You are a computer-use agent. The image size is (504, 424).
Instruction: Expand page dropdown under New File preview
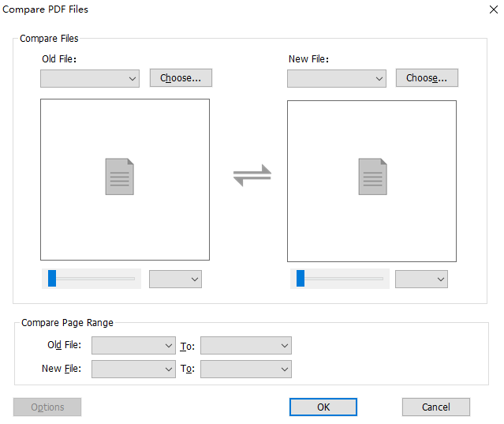[421, 279]
